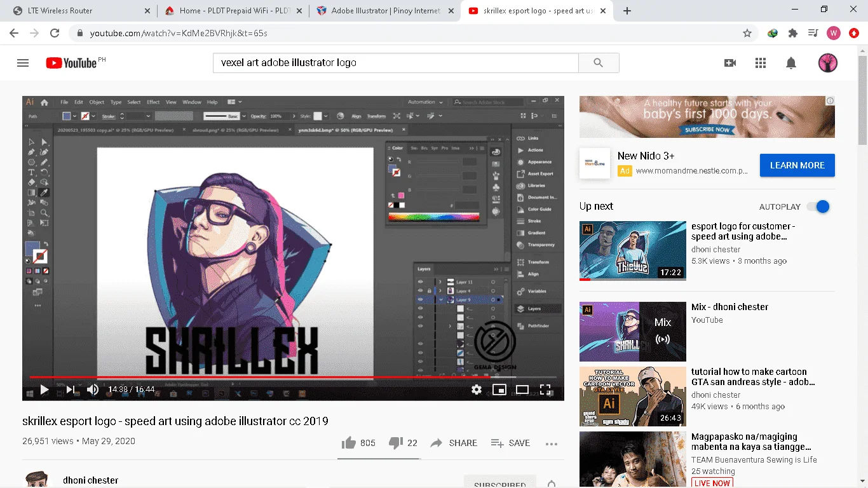Image resolution: width=868 pixels, height=488 pixels.
Task: Open the New Nido 3+ ad title
Action: pos(646,156)
